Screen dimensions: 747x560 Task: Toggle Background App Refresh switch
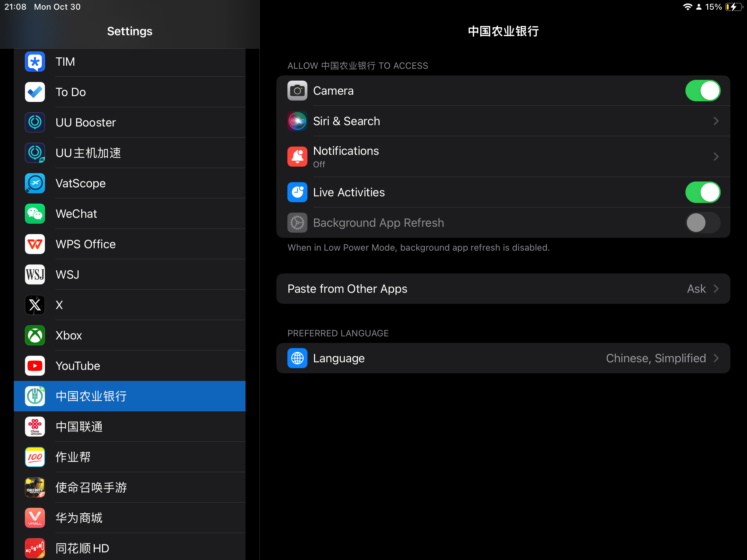(702, 223)
